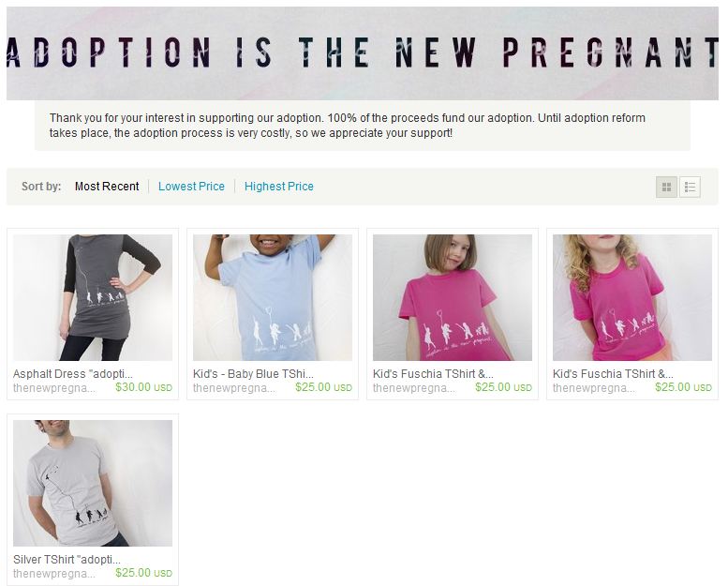This screenshot has width=728, height=586.
Task: Open the curly-haired girl's Fuschia TShirt photo
Action: pos(632,297)
